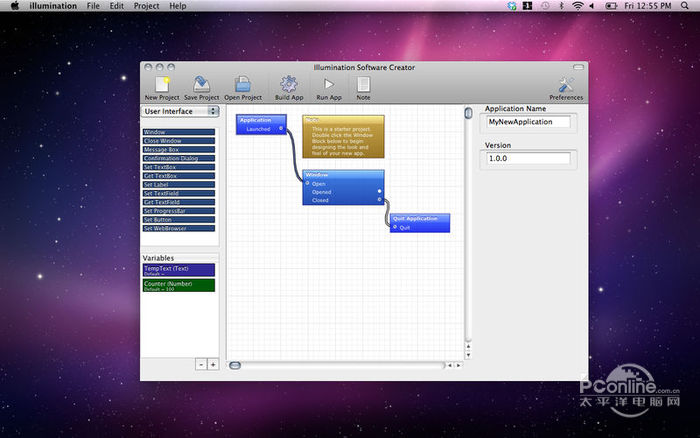Open the Project menu

pos(147,6)
